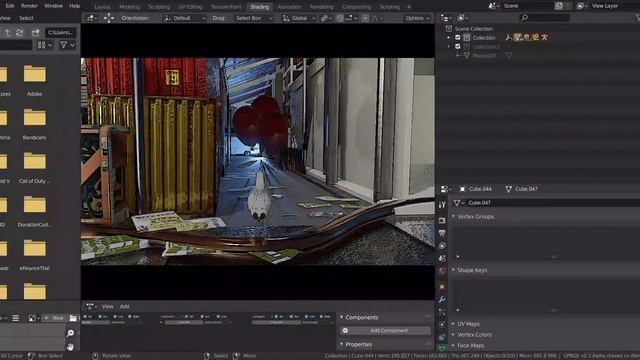This screenshot has height=360, width=640.
Task: Open the Object properties tab (orange square)
Action: tap(442, 287)
